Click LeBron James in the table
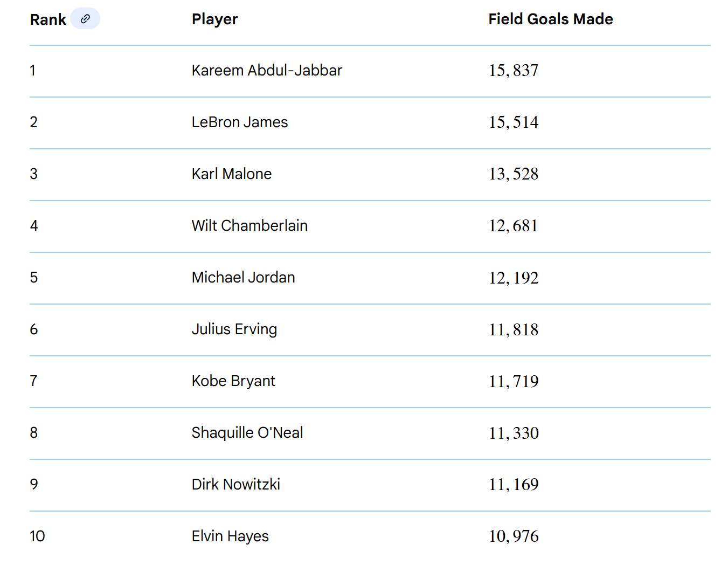The image size is (728, 572). click(x=240, y=122)
